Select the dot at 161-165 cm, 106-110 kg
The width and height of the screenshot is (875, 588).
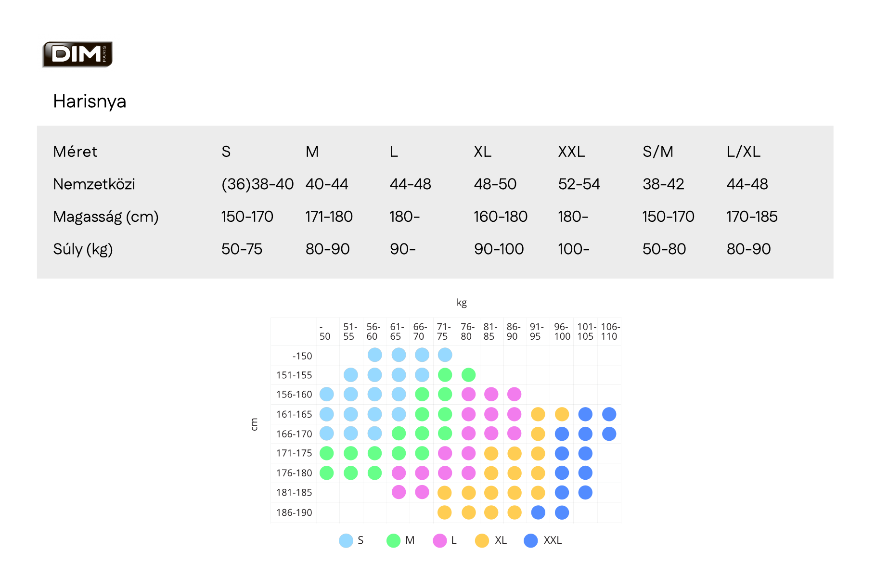[609, 414]
